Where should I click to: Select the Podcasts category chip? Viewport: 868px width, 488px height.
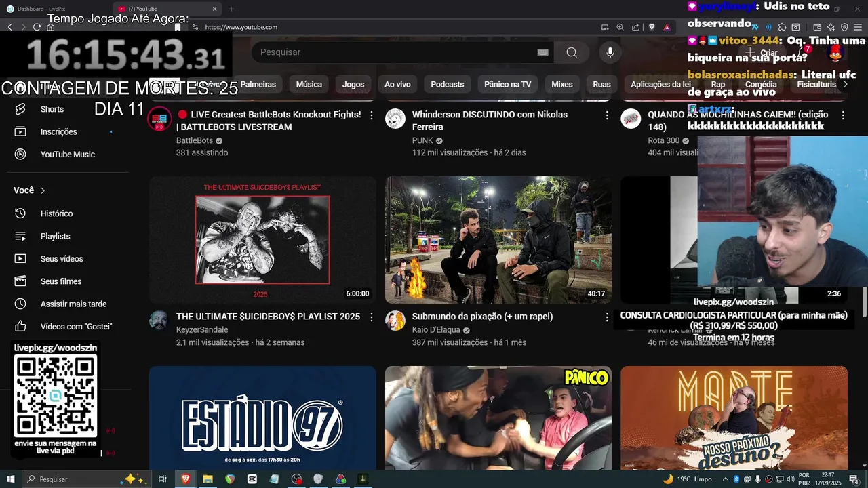pos(448,84)
